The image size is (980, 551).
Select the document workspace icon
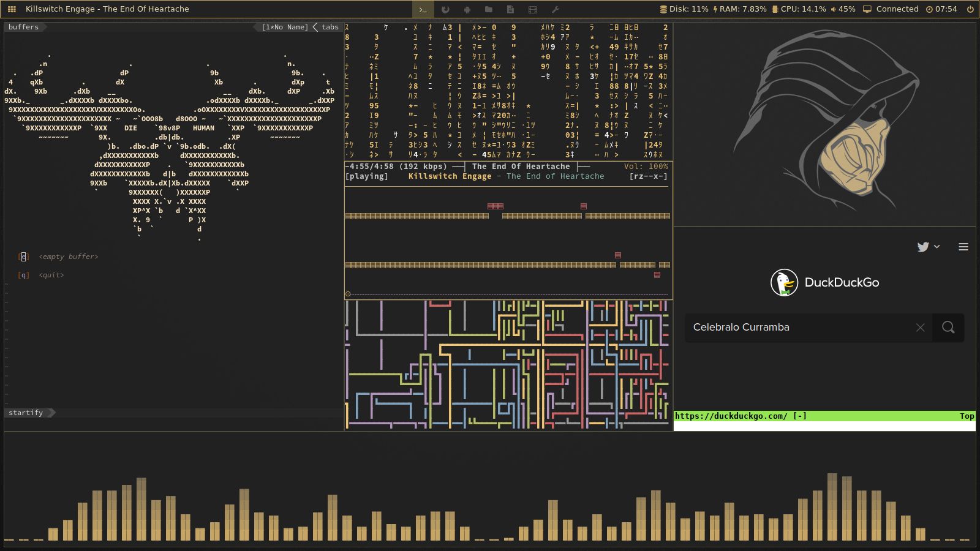coord(510,9)
